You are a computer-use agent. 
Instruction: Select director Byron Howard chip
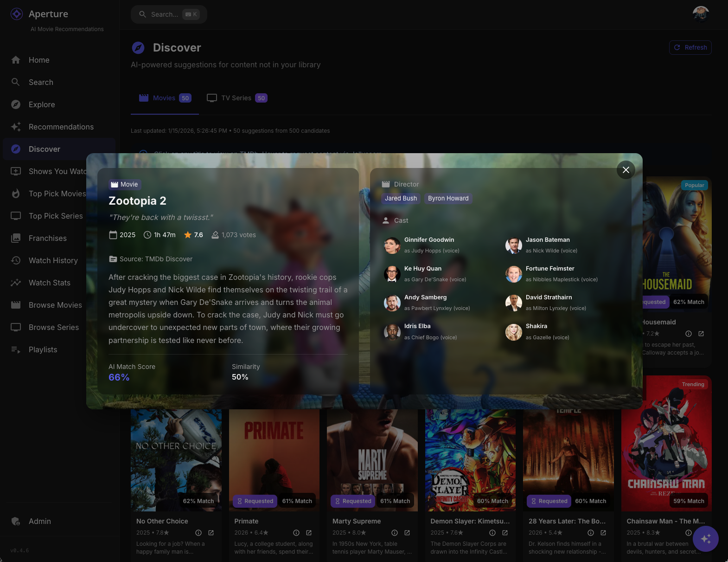(448, 198)
